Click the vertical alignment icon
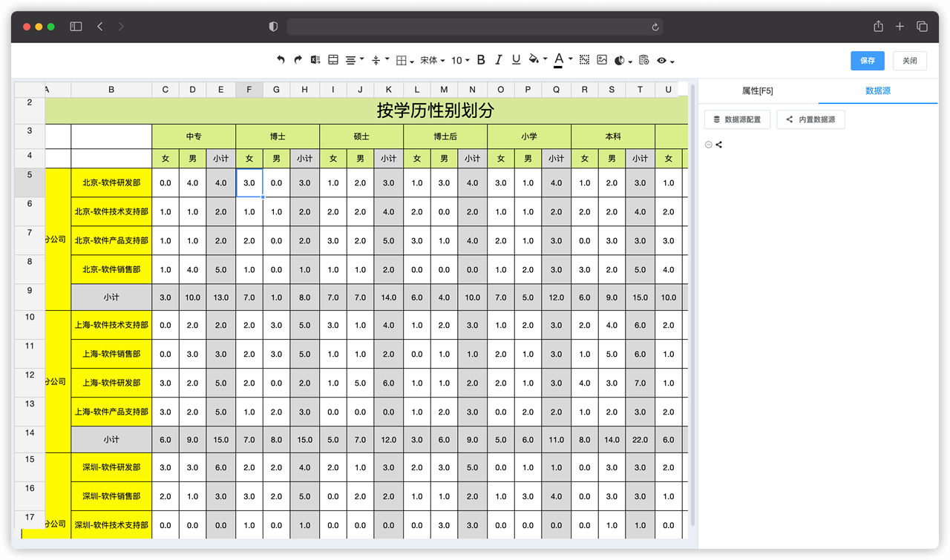Image resolution: width=950 pixels, height=560 pixels. (x=376, y=60)
